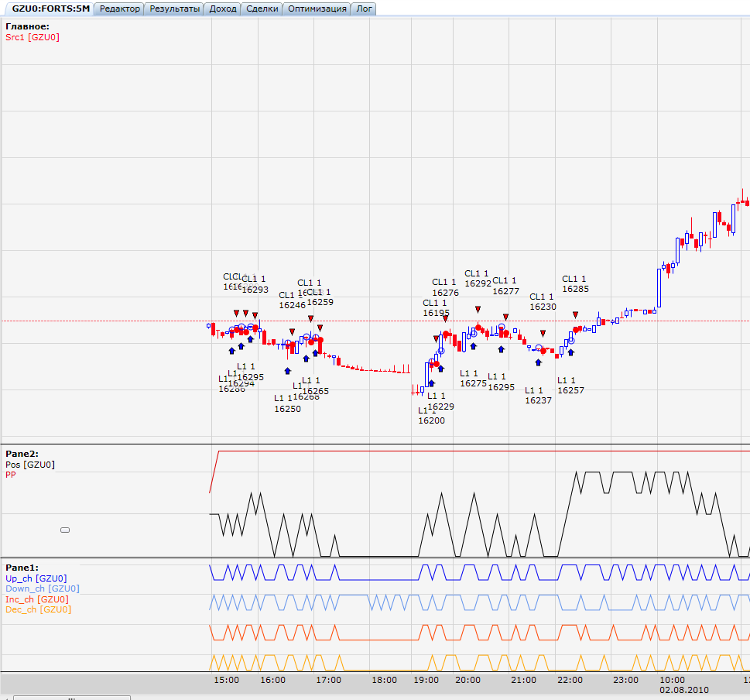This screenshot has height=700, width=750.
Task: Select the Dec_ch [GZU0] indicator label
Action: tap(38, 609)
